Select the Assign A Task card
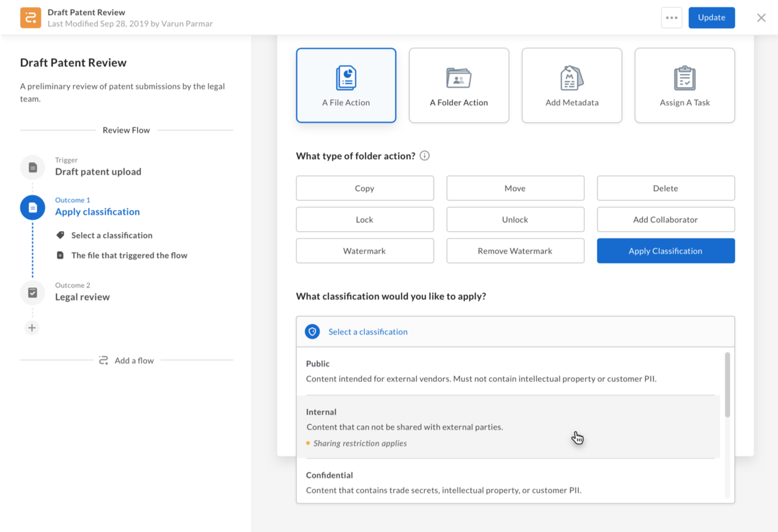The height and width of the screenshot is (532, 778). [x=685, y=85]
